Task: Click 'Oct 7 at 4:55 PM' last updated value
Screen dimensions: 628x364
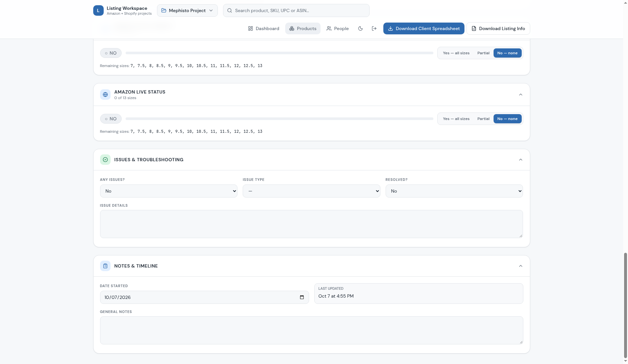Action: point(336,296)
